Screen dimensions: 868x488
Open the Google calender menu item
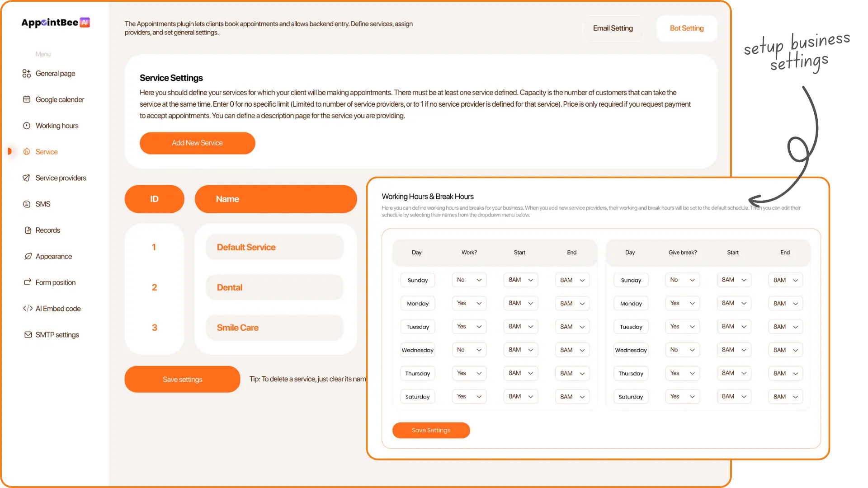[x=60, y=99]
